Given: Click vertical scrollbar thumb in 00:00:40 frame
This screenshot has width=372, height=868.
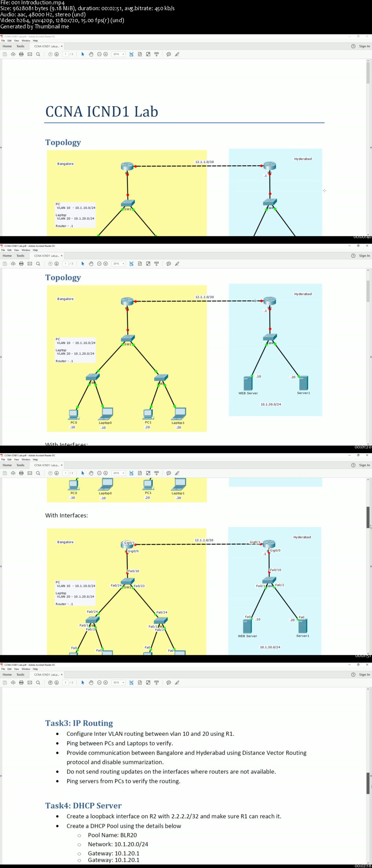Looking at the screenshot, I should (x=368, y=73).
